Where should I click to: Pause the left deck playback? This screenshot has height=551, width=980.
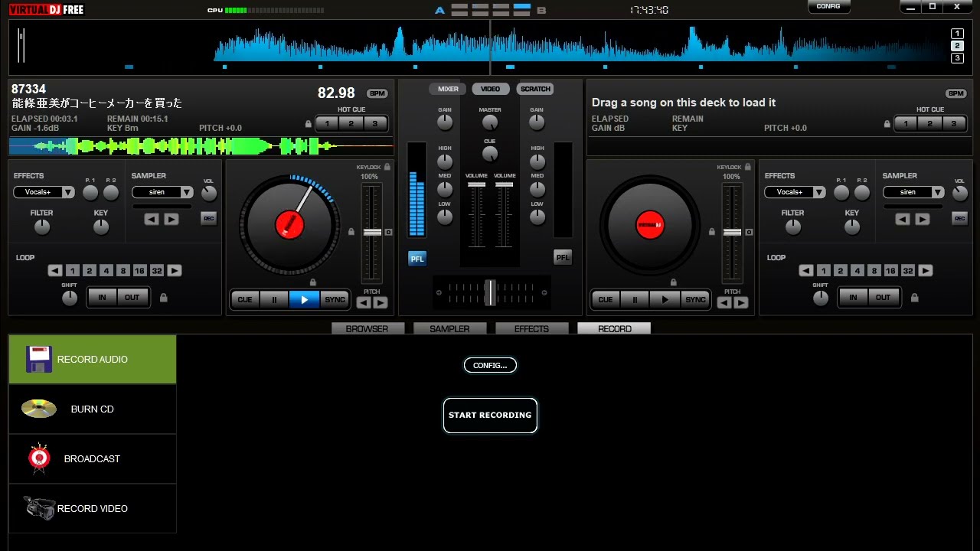(x=274, y=300)
